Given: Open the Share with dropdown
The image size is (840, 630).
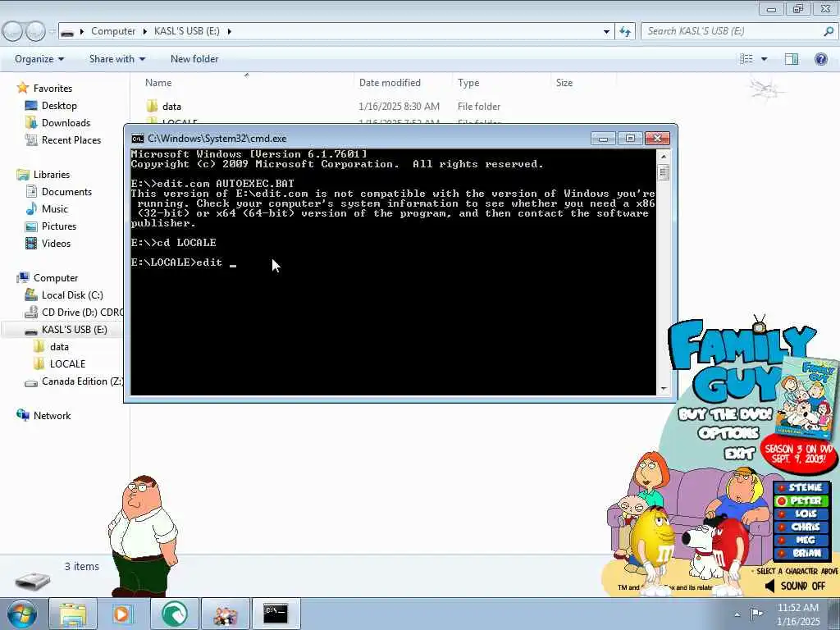Looking at the screenshot, I should pos(117,59).
